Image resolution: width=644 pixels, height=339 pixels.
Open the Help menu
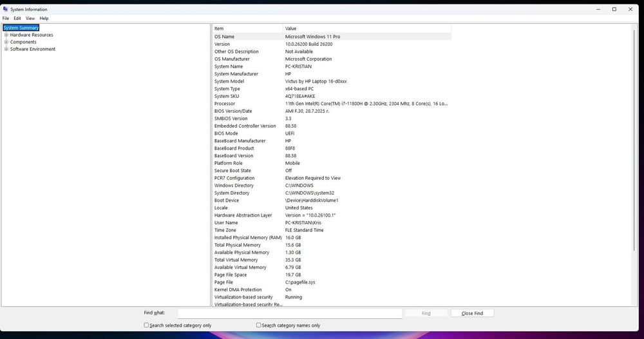pos(44,19)
